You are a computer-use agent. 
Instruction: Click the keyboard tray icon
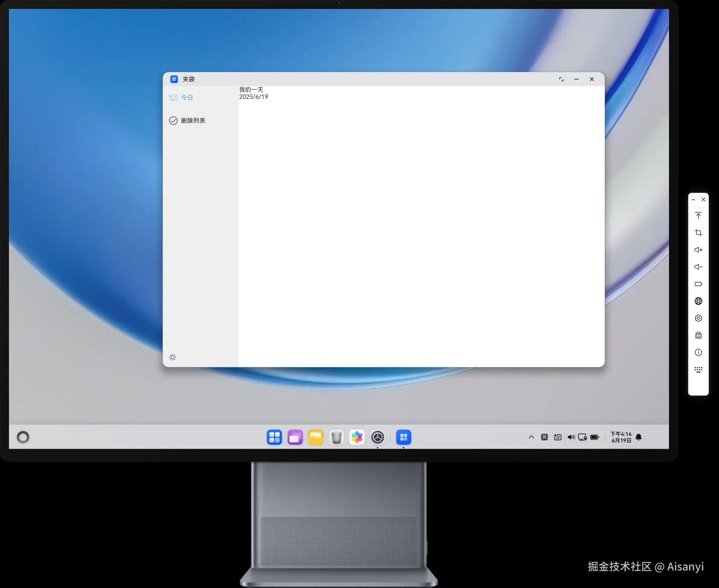click(558, 437)
